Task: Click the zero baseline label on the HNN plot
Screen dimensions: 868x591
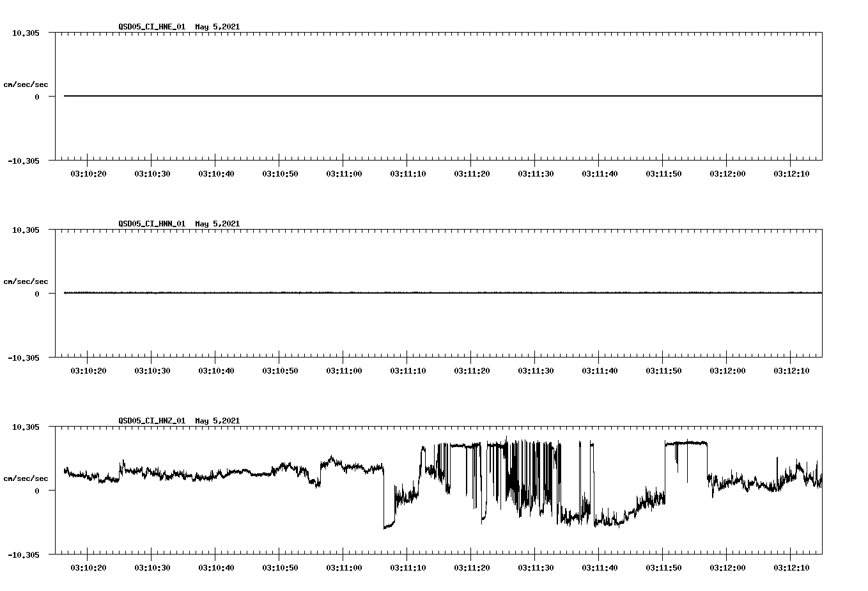Action: (37, 294)
